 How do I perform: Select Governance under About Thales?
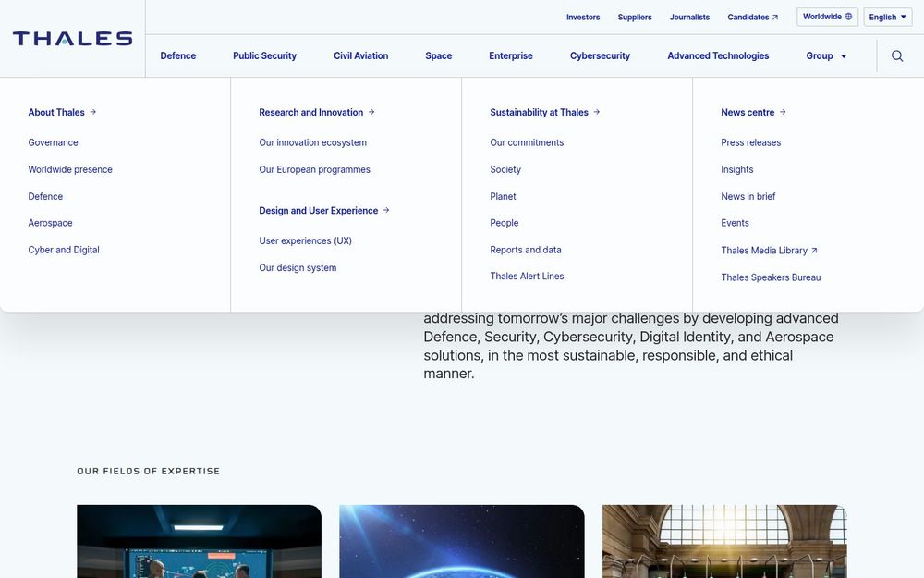(x=53, y=142)
